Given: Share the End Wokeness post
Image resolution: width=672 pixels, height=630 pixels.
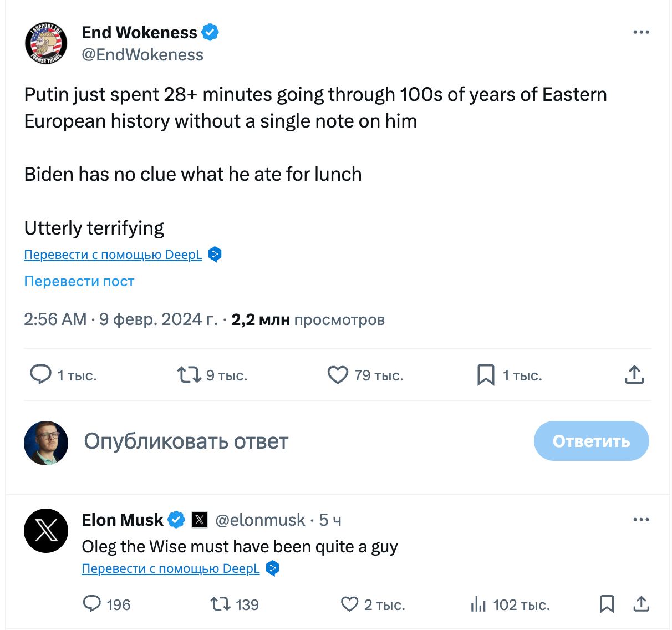Looking at the screenshot, I should tap(634, 375).
